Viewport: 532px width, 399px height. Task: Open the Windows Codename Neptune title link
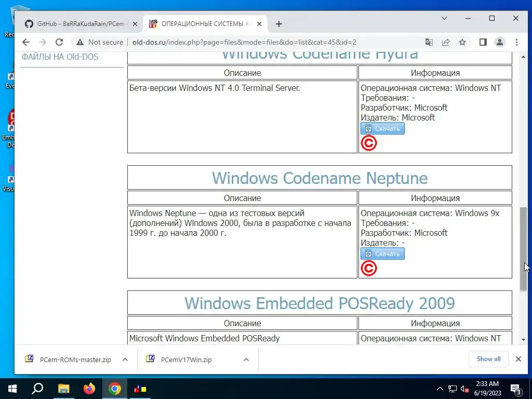coord(320,178)
